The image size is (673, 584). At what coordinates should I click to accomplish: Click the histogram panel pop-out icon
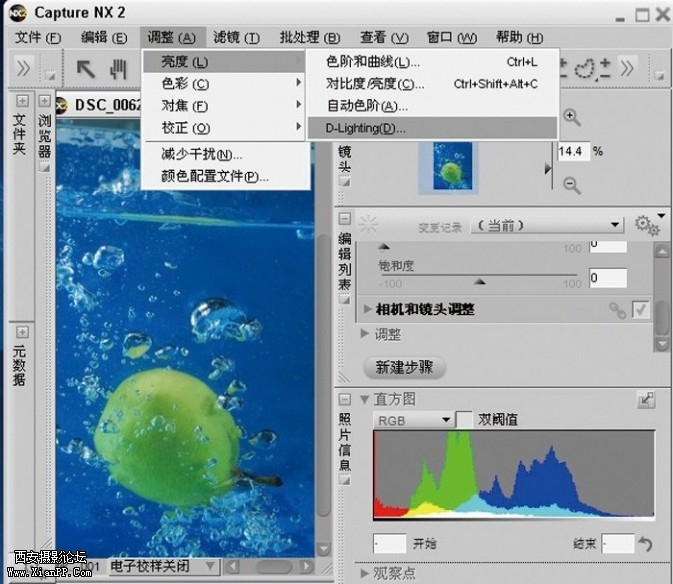tap(646, 399)
